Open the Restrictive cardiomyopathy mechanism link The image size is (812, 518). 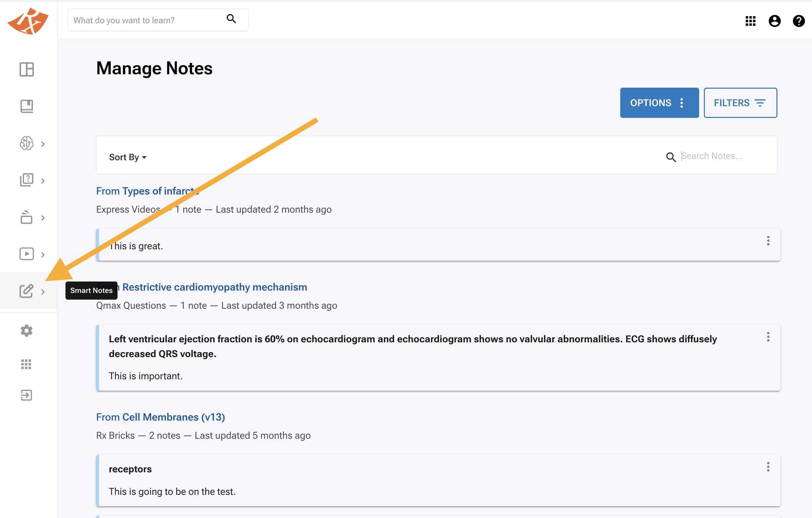(215, 287)
